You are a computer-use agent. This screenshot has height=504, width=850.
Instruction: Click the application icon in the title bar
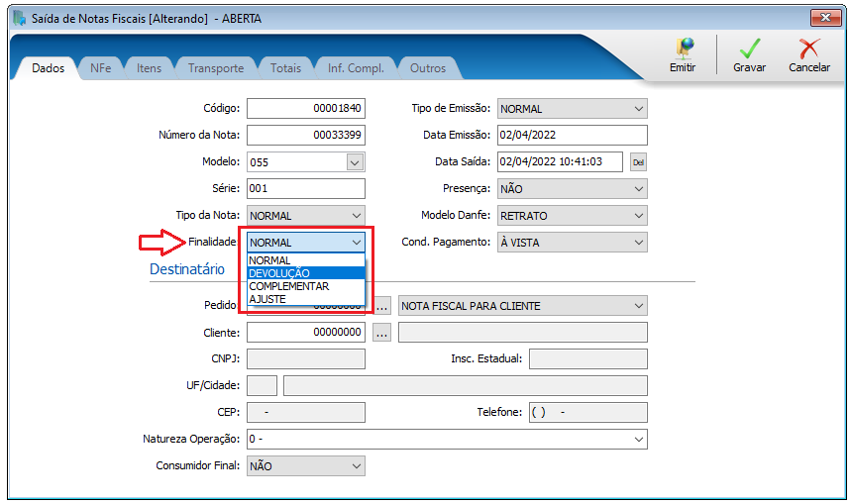pyautogui.click(x=17, y=17)
